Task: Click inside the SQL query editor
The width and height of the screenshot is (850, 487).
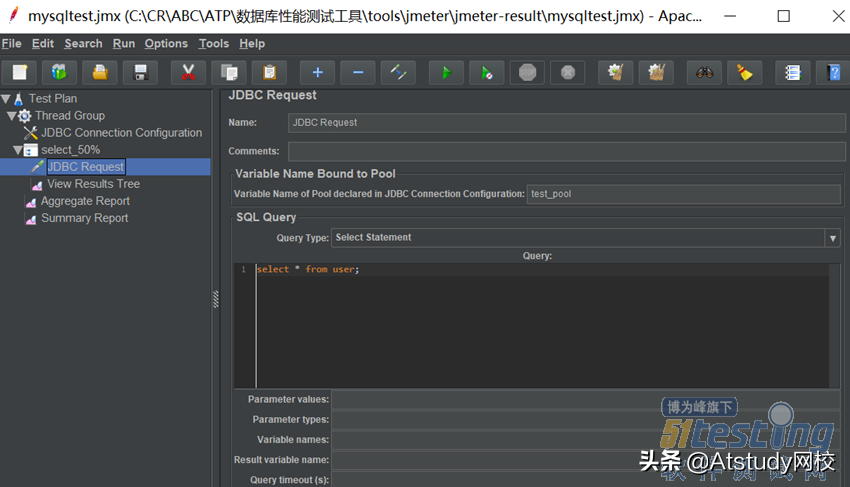Action: coord(542,325)
